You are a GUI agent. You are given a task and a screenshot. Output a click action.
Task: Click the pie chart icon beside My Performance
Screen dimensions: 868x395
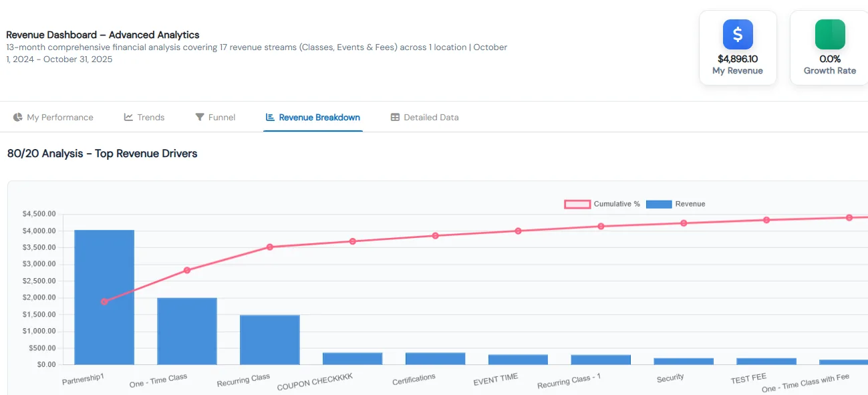coord(18,117)
